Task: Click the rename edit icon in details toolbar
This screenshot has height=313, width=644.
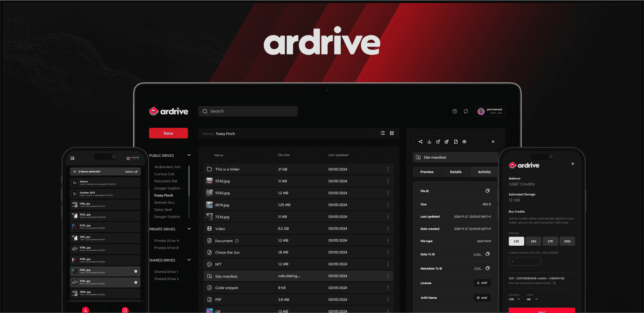Action: pyautogui.click(x=447, y=142)
